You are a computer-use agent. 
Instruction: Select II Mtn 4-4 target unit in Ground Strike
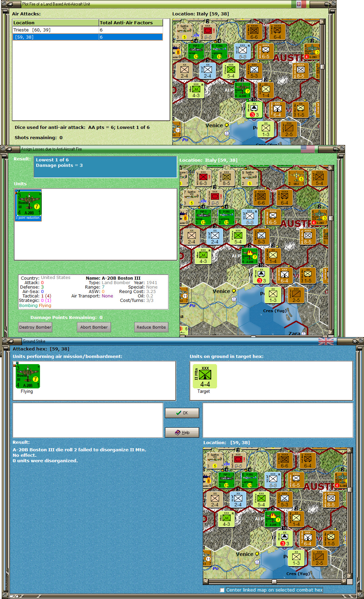tap(205, 376)
